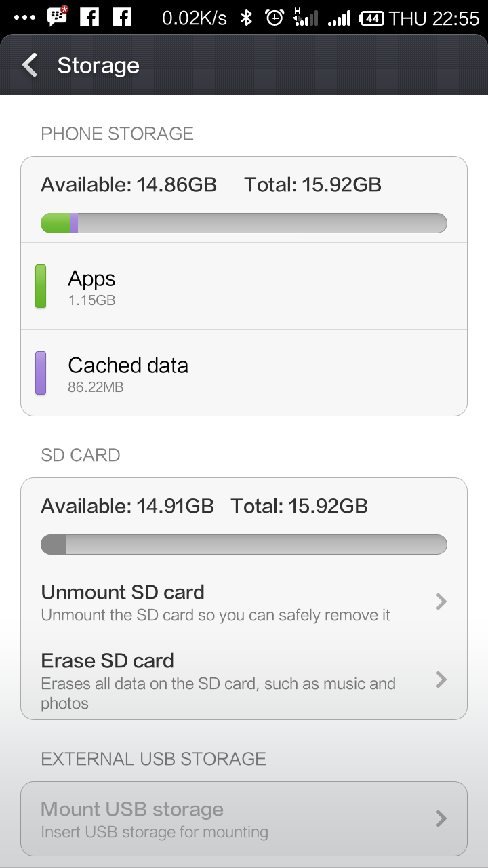
Task: Select the Cached data entry
Action: click(x=244, y=372)
